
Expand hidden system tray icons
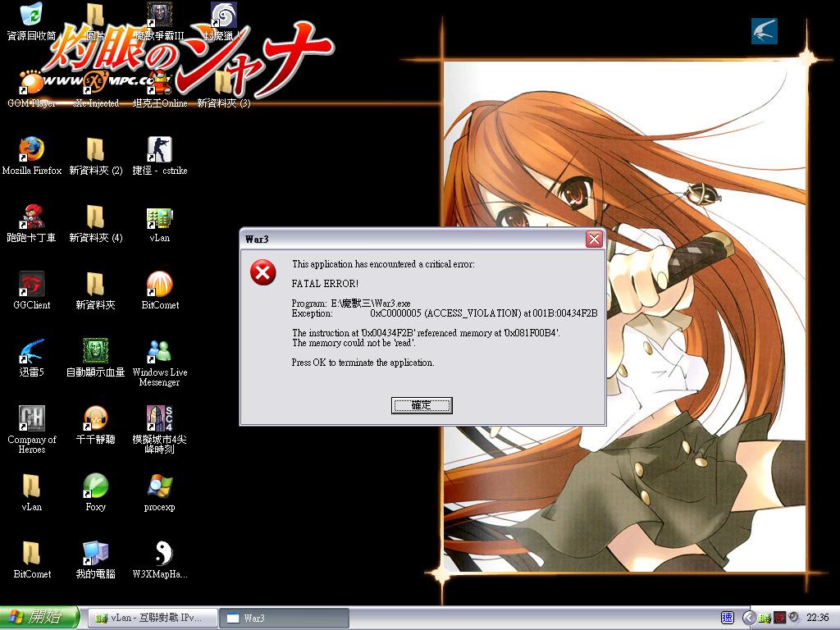tap(749, 618)
